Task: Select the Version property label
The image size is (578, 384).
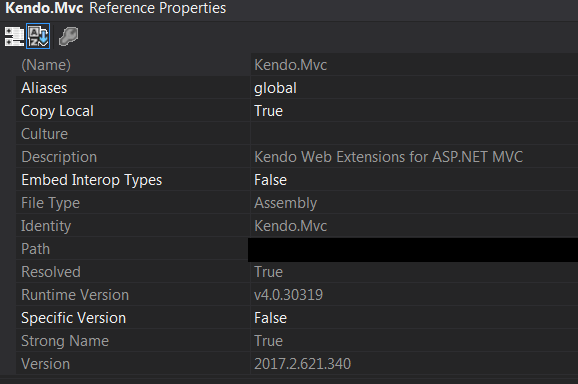Action: pos(45,364)
